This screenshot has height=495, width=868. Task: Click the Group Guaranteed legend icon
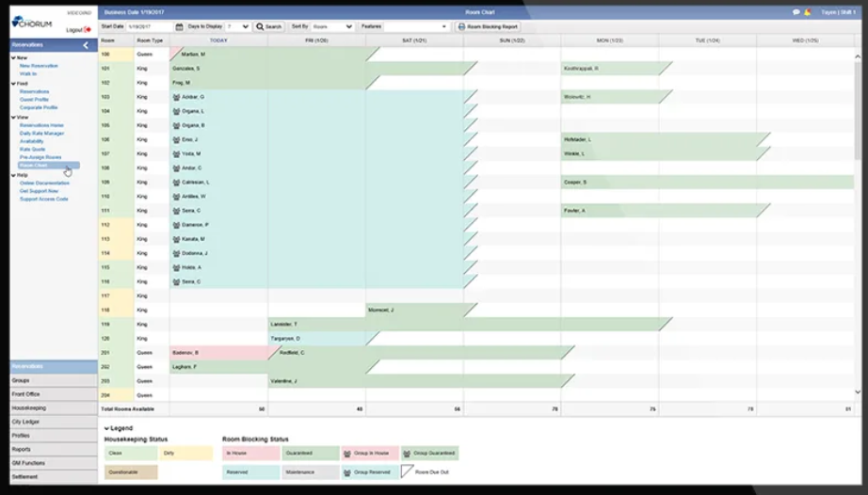click(x=407, y=454)
